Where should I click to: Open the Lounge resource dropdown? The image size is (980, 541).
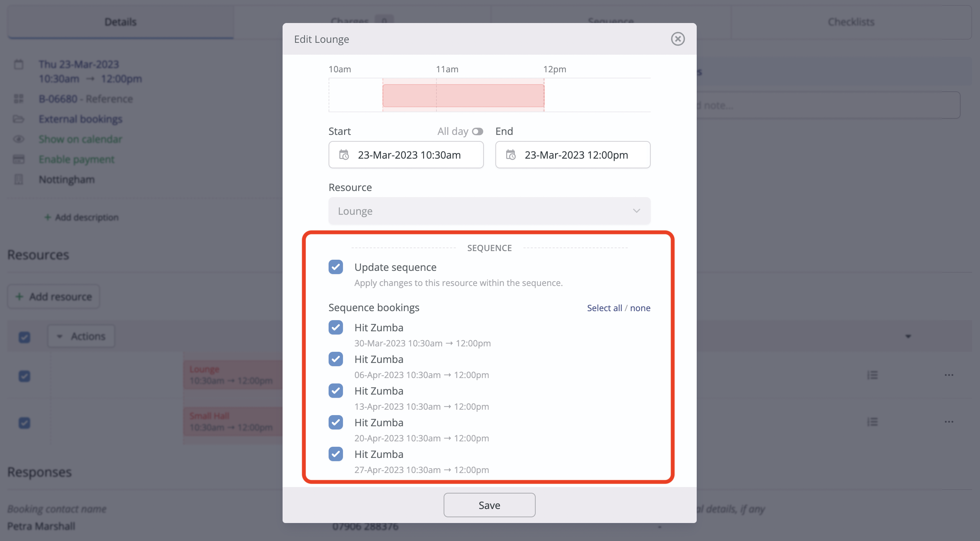[489, 210]
